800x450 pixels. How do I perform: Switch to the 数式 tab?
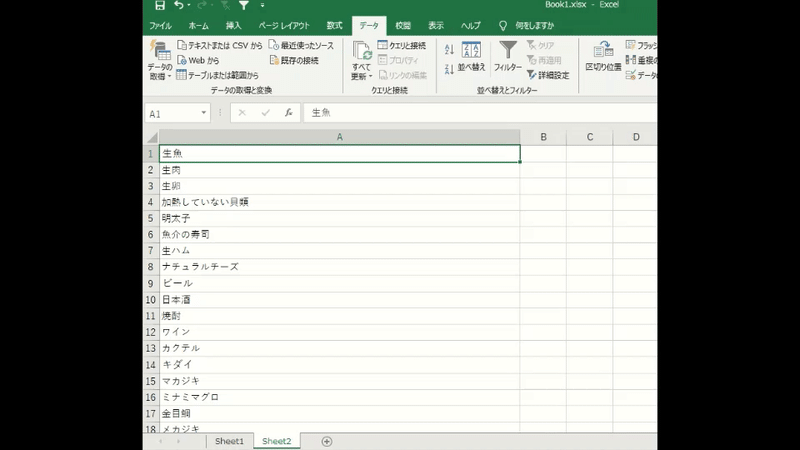click(x=335, y=26)
